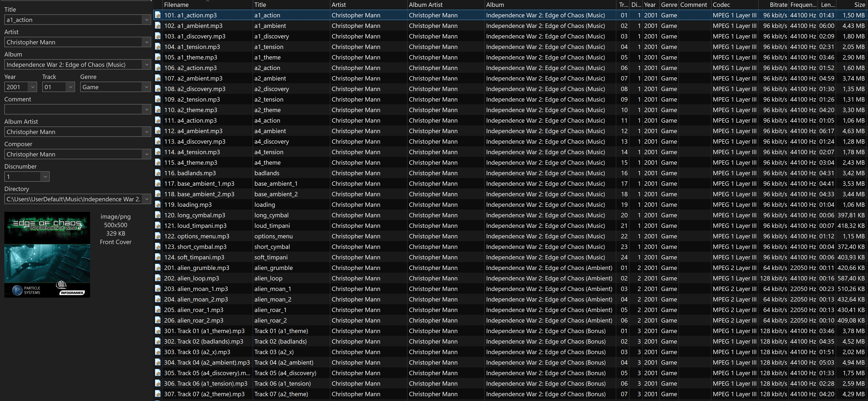Click the file icon beside 201. alien_grumble.mp3
This screenshot has width=868, height=401.
point(158,268)
